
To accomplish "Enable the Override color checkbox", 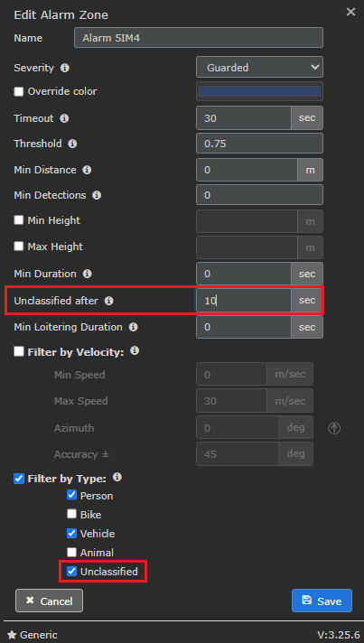I will click(x=19, y=91).
